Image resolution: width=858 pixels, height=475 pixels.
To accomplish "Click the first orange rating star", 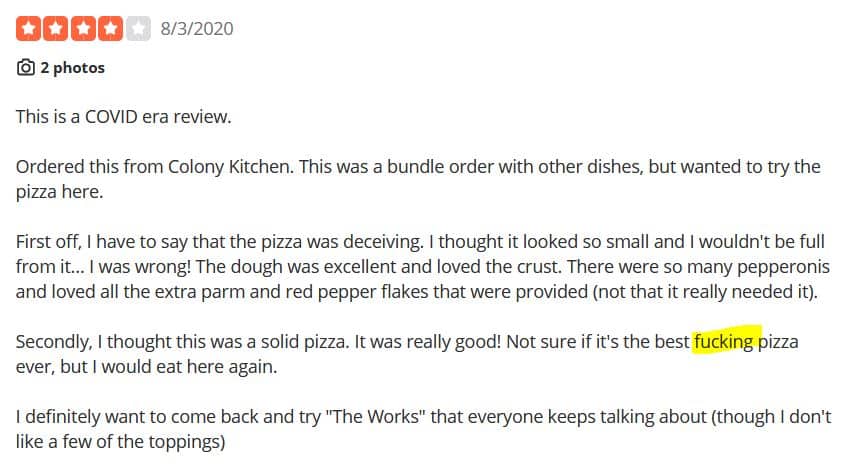I will pyautogui.click(x=28, y=28).
